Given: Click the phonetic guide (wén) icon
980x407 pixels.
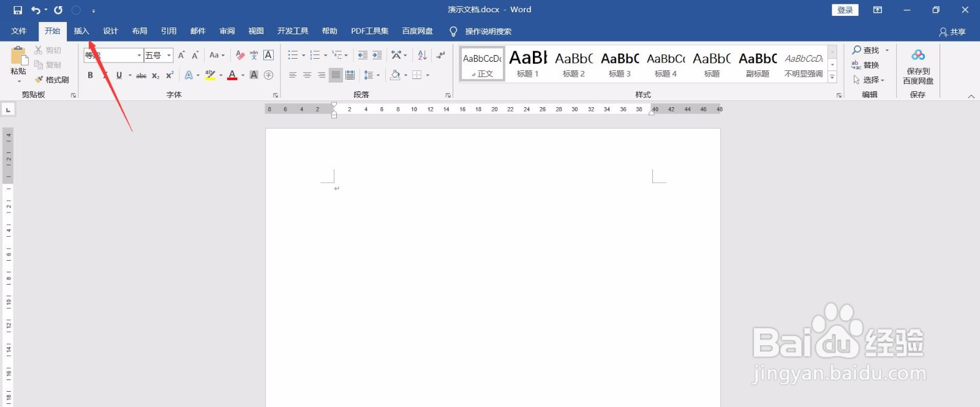Looking at the screenshot, I should point(254,55).
